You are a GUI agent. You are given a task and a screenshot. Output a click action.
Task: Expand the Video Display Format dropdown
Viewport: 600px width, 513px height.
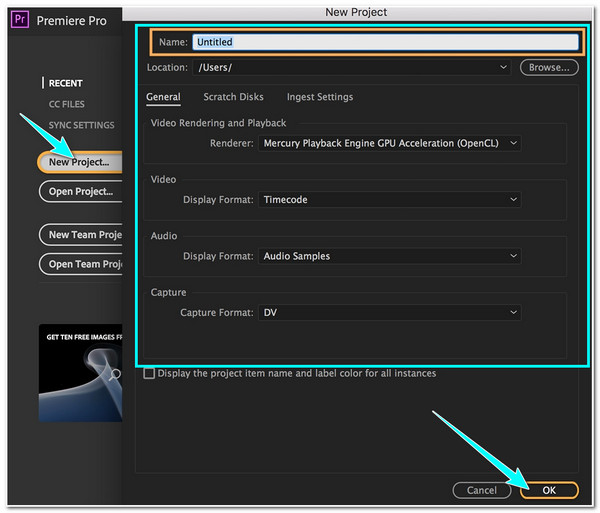tap(390, 200)
